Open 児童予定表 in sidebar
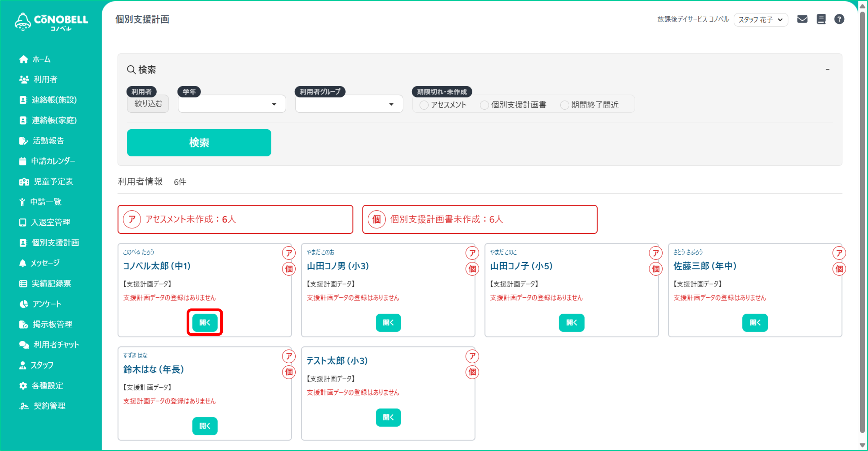 (46, 182)
